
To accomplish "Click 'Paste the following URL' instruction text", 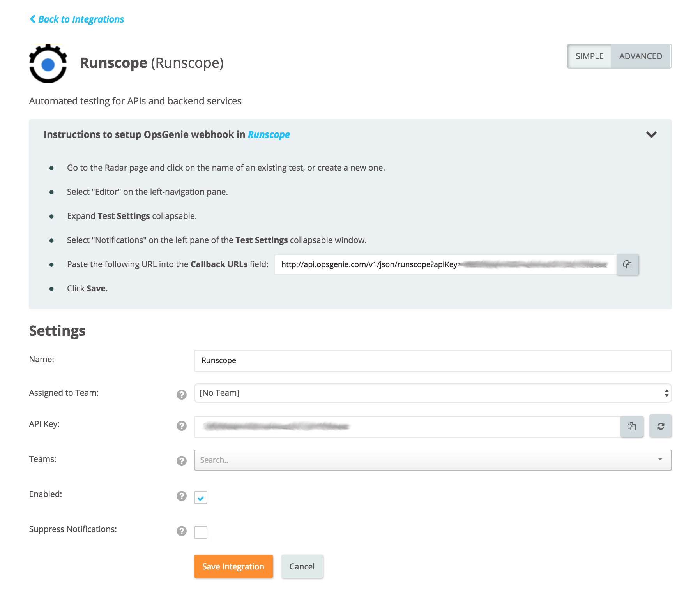I will pyautogui.click(x=168, y=264).
